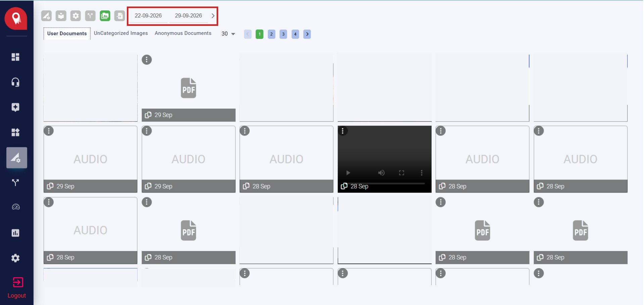Open the video player's more options menu

(422, 173)
